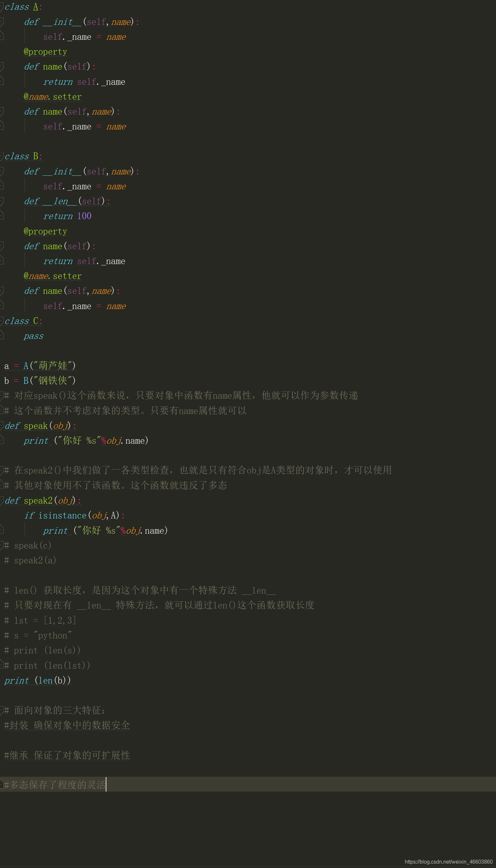Place cursor on 'pass' in class C
This screenshot has height=868, width=496.
coord(33,336)
